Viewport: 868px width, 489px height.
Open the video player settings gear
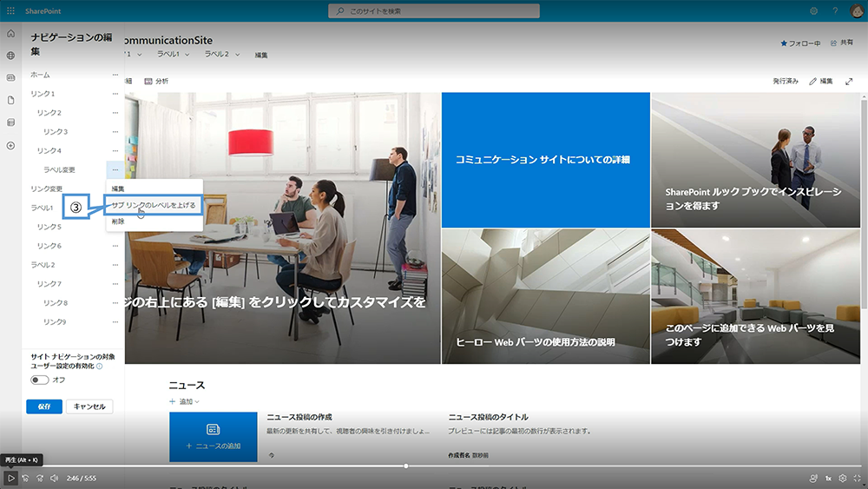pyautogui.click(x=843, y=478)
